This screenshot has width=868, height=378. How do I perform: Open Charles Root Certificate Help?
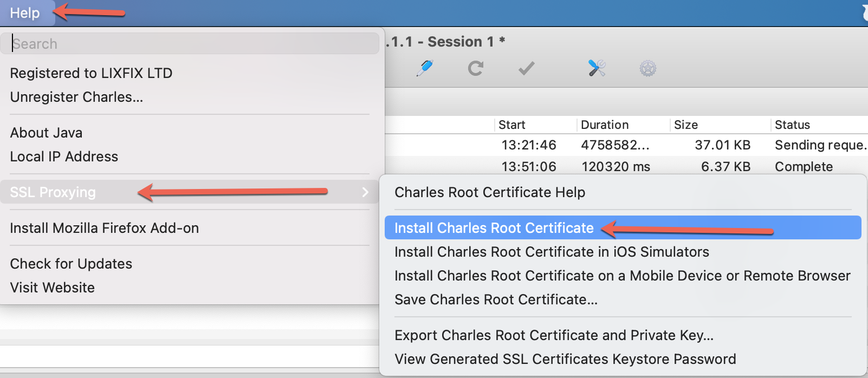click(490, 192)
